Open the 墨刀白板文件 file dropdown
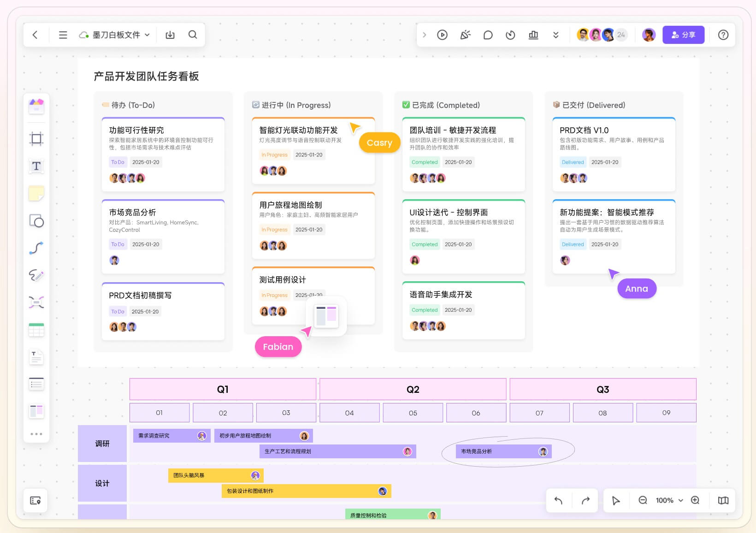Image resolution: width=756 pixels, height=533 pixels. click(x=115, y=35)
